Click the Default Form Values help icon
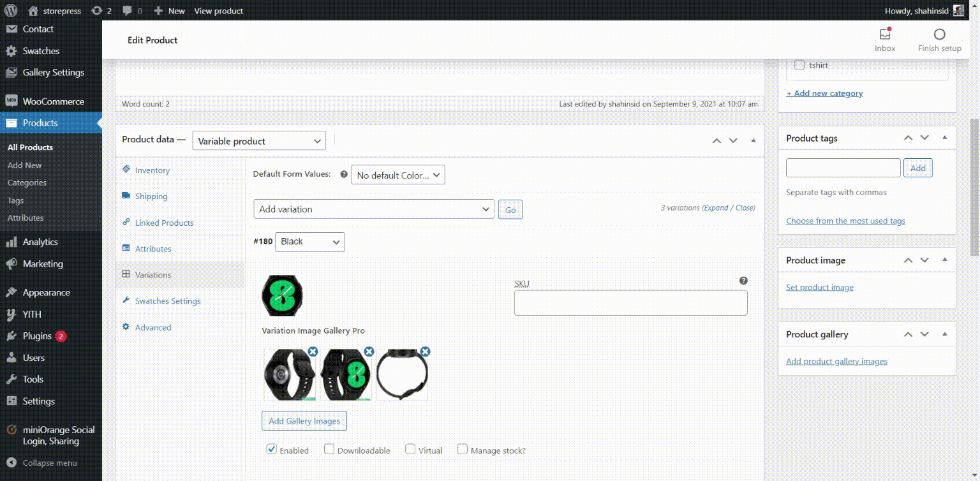Screen dimensions: 980x481 [344, 174]
